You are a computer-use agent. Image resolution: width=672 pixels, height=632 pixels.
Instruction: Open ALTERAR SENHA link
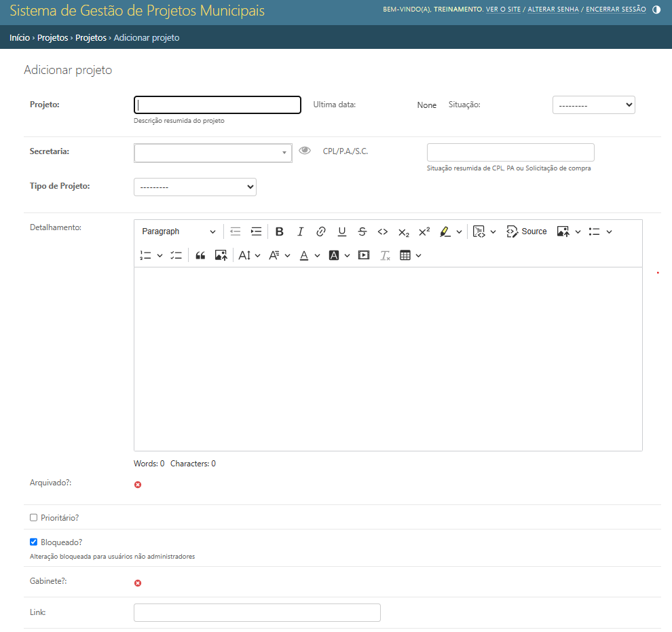coord(553,9)
